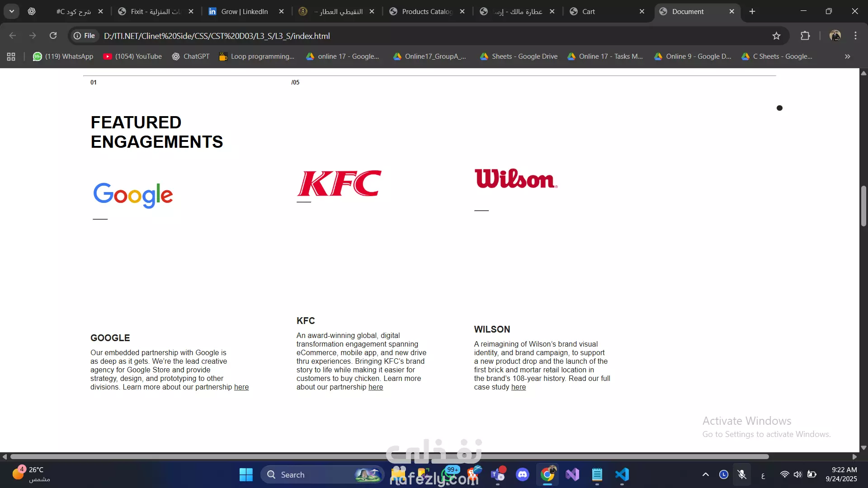Open Visual Studio Code from taskbar

point(622,474)
